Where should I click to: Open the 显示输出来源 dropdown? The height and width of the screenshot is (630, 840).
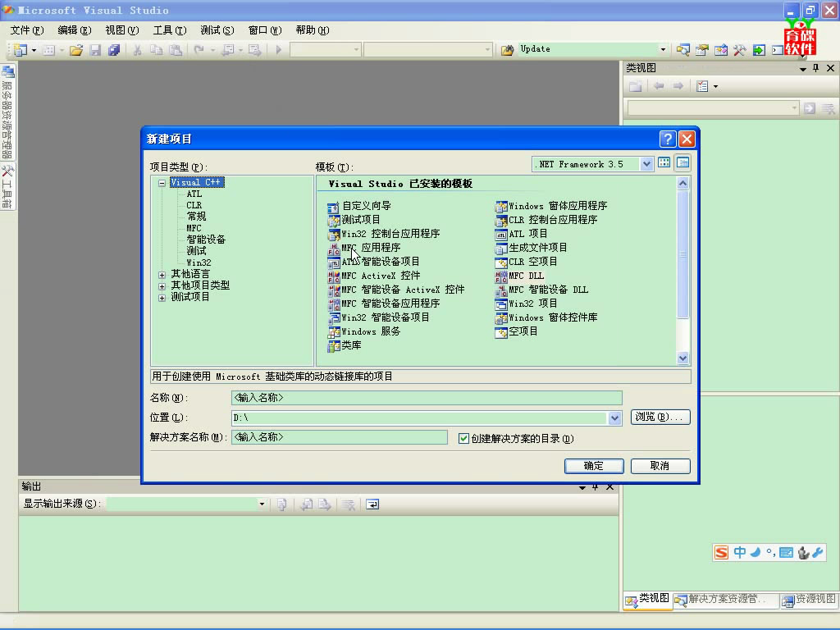(262, 504)
